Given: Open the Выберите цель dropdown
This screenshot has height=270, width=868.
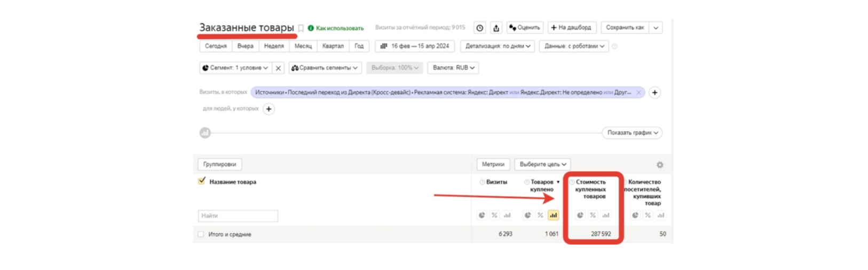Looking at the screenshot, I should [542, 164].
